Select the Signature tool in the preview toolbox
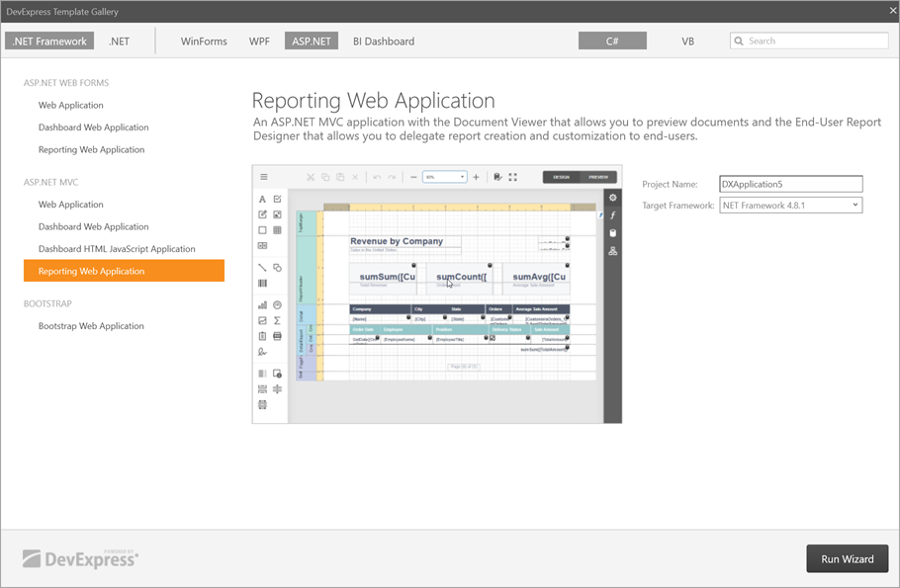 click(x=262, y=352)
